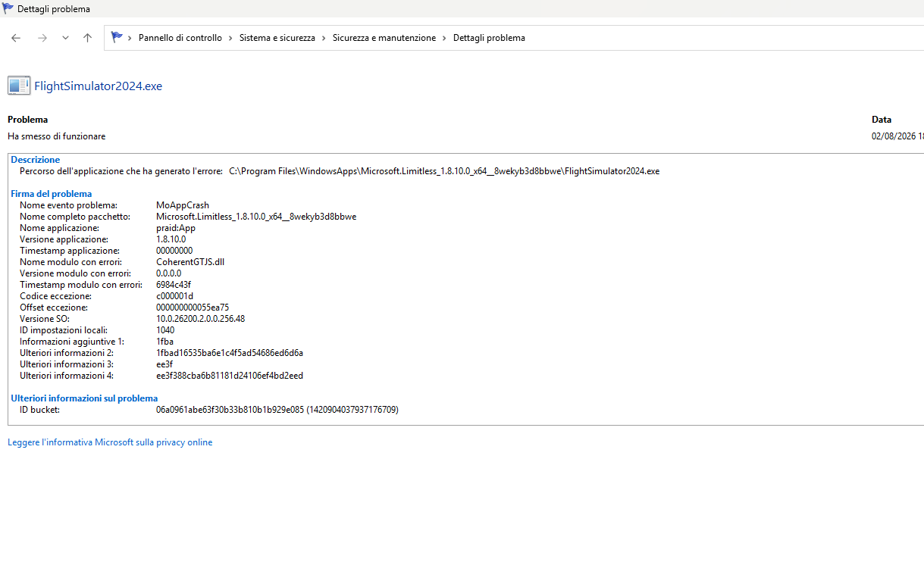Click the 'ID bucket' label
This screenshot has width=924, height=562.
click(x=39, y=410)
